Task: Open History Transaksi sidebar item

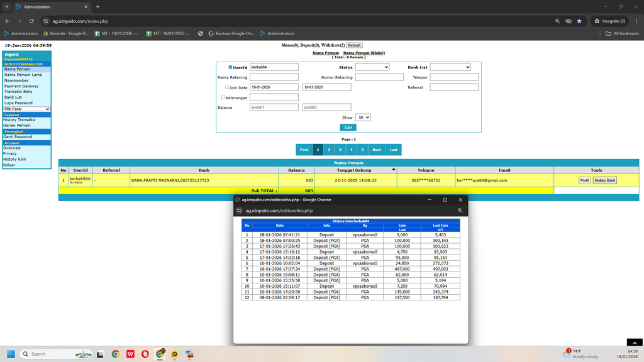Action: [19, 120]
